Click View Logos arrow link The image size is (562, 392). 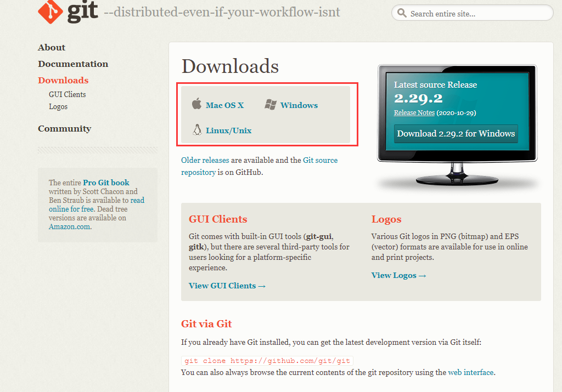coord(398,275)
